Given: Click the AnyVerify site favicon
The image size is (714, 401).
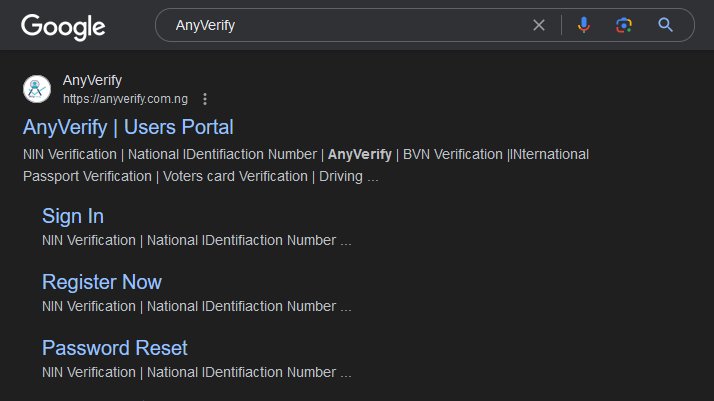Looking at the screenshot, I should click(37, 89).
